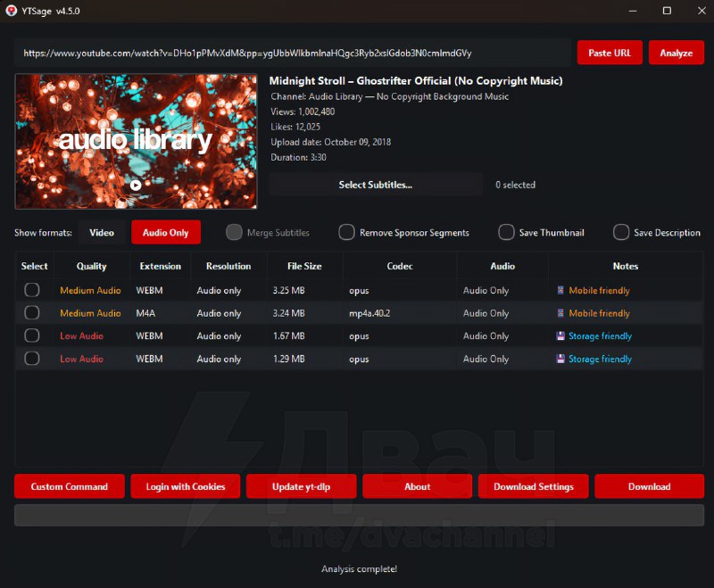Click the download progress bar
The image size is (714, 588).
[x=360, y=515]
